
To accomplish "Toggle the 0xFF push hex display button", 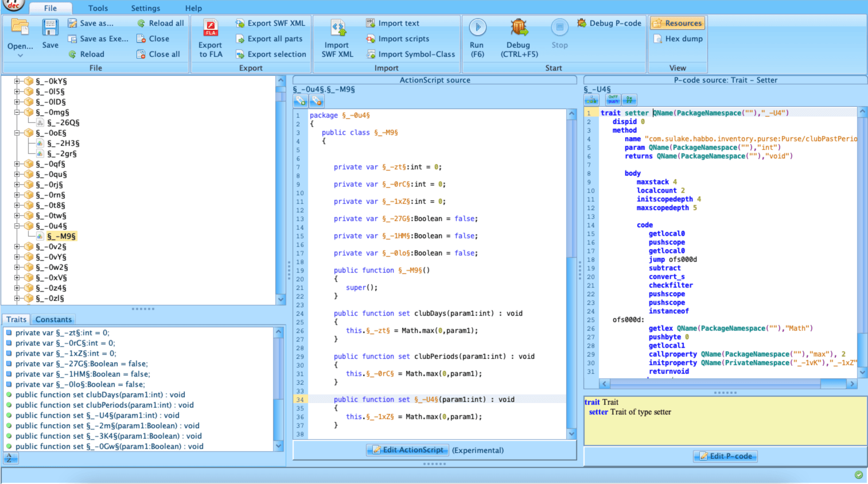I will pos(613,100).
